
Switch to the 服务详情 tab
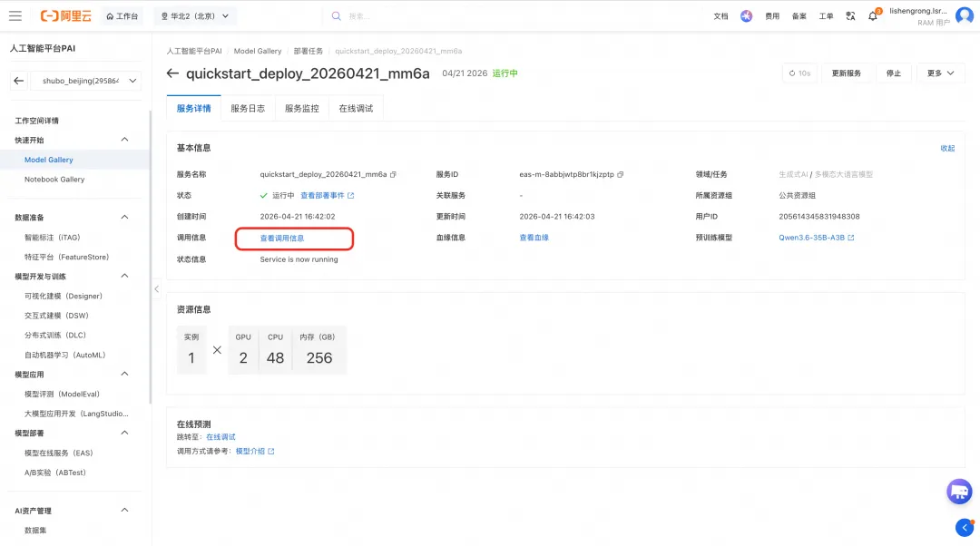point(194,109)
